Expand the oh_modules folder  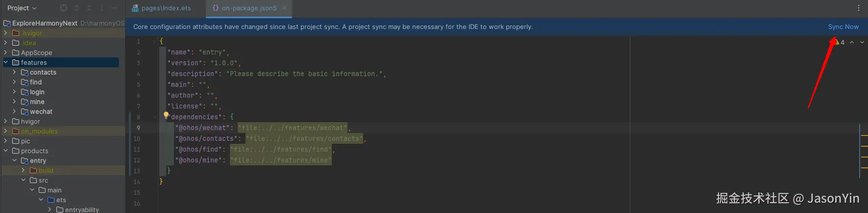(6, 131)
